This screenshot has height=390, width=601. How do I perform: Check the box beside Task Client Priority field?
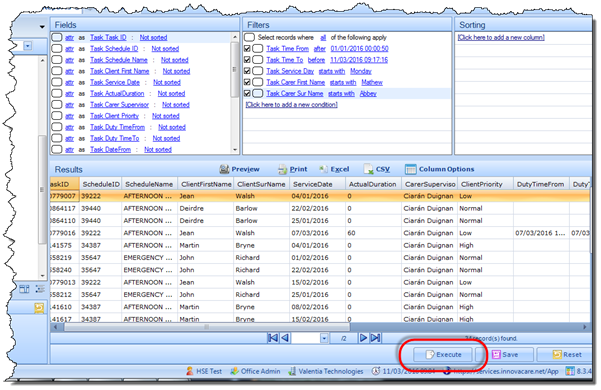click(x=57, y=116)
